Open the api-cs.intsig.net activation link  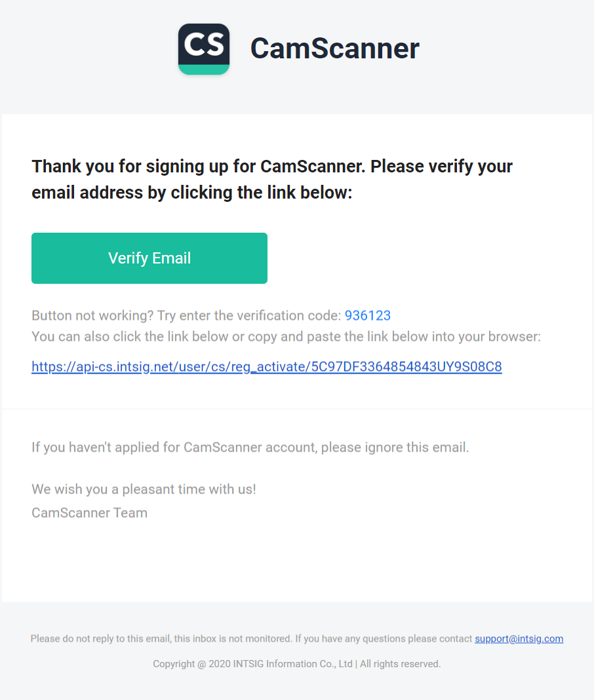[x=267, y=366]
